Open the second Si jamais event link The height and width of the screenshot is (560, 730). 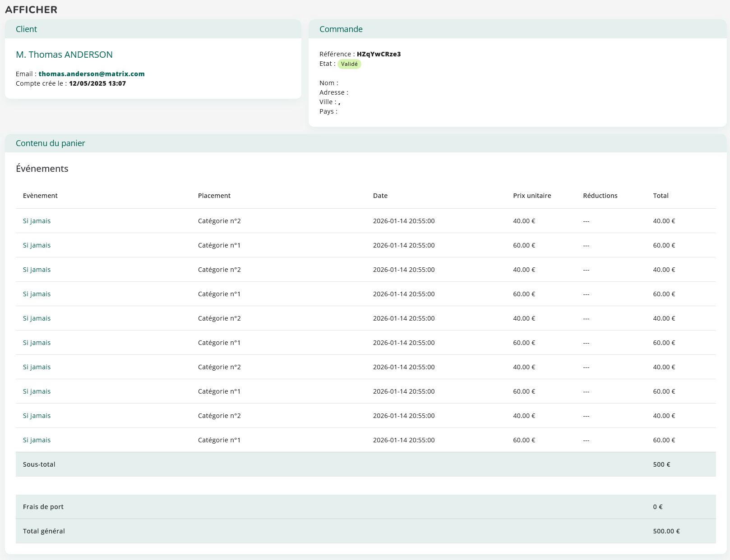(37, 245)
